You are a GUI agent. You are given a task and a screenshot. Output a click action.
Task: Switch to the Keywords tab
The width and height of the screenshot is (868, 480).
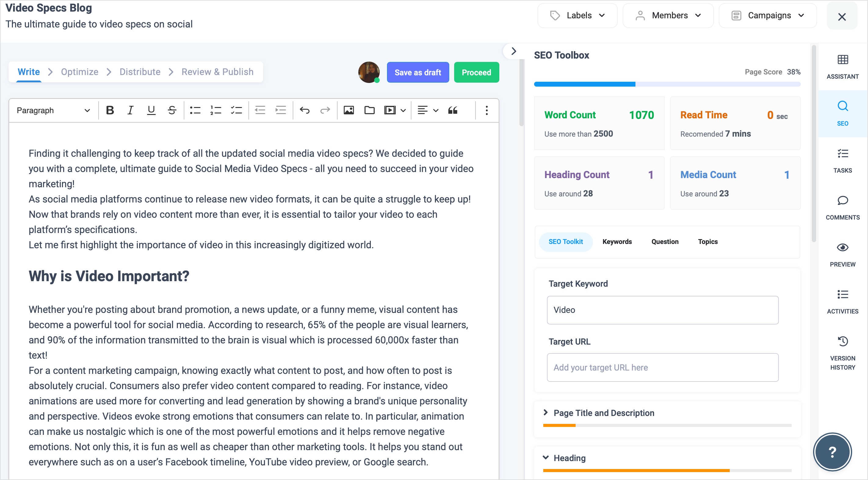point(617,242)
